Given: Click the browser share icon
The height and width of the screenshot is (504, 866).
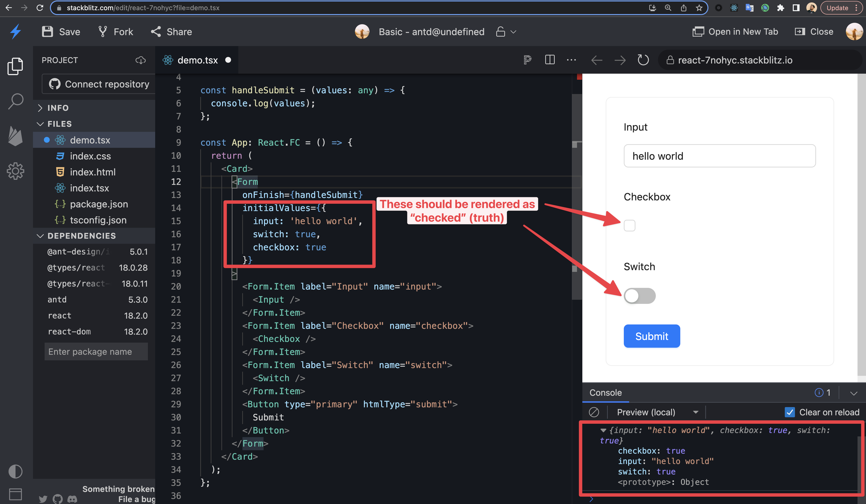Looking at the screenshot, I should tap(683, 8).
